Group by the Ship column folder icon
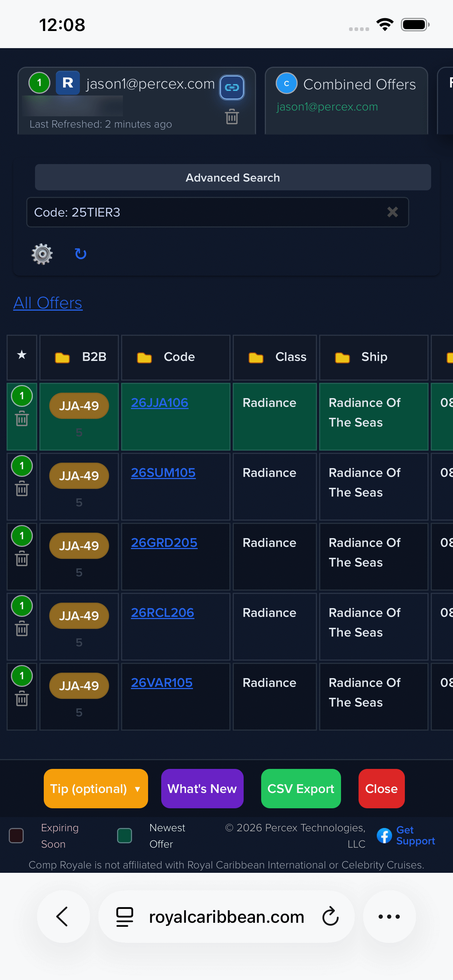 pyautogui.click(x=342, y=358)
